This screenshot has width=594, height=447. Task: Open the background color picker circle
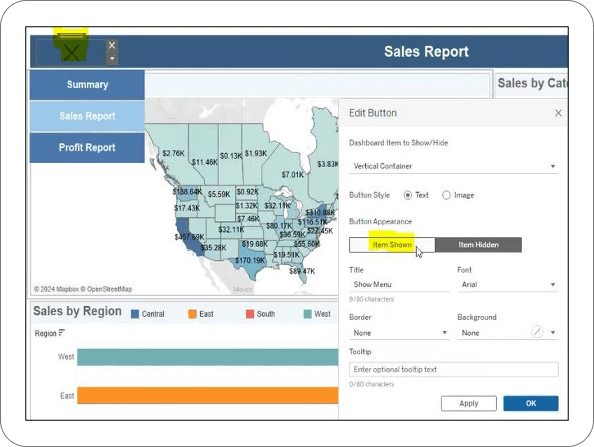[x=537, y=332]
